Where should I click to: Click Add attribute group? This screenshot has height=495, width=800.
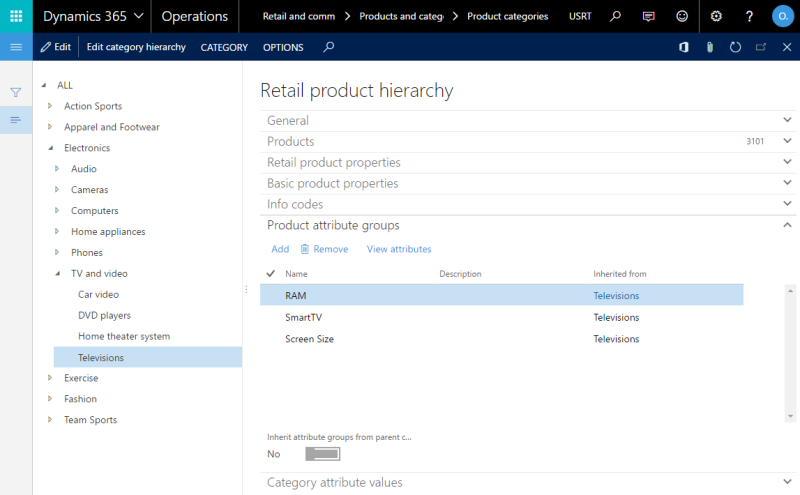pyautogui.click(x=280, y=249)
